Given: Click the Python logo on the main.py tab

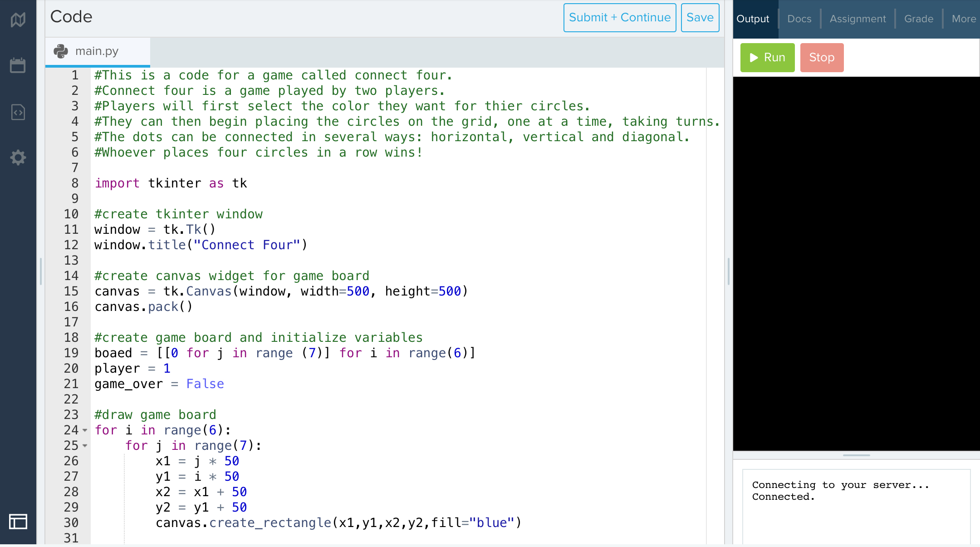Looking at the screenshot, I should coord(61,51).
